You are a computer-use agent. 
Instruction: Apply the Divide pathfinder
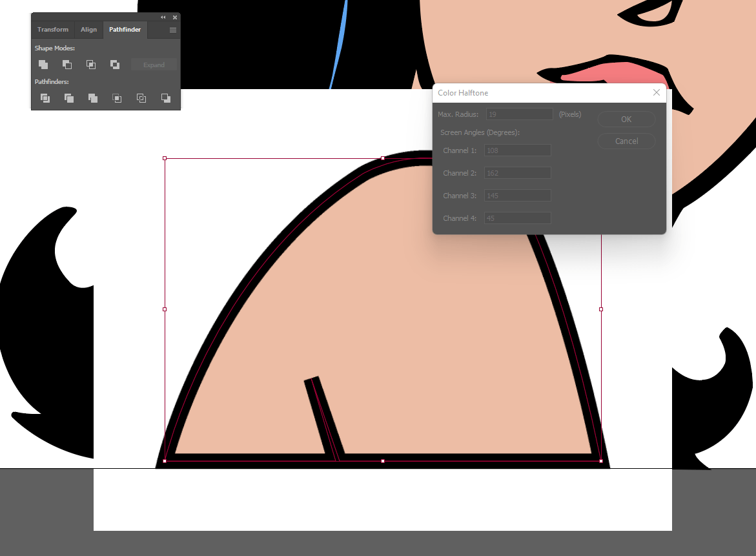click(44, 98)
